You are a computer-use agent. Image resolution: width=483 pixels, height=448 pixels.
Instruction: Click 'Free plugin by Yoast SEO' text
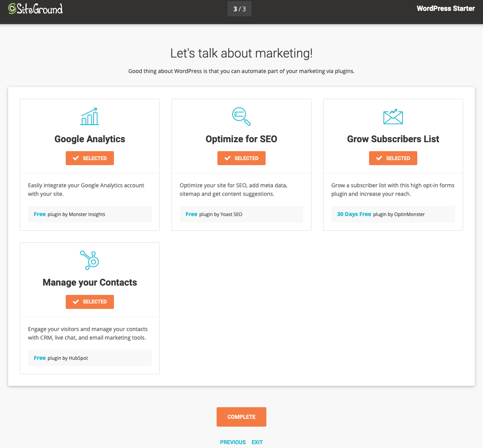pos(214,214)
